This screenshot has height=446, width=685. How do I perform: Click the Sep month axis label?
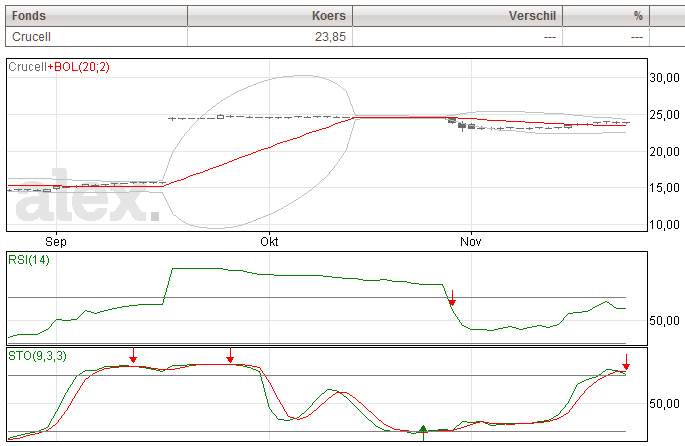pyautogui.click(x=56, y=242)
